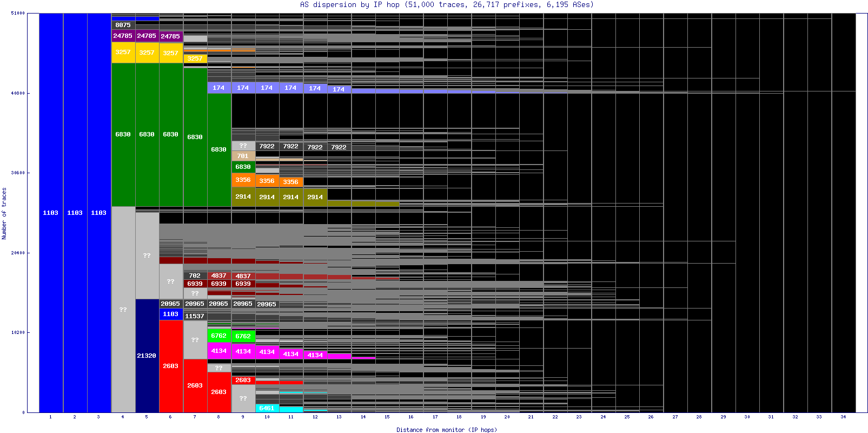Click the dark red 6939 block in hop 9 column
Screen dimensions: 868x433
tap(243, 284)
